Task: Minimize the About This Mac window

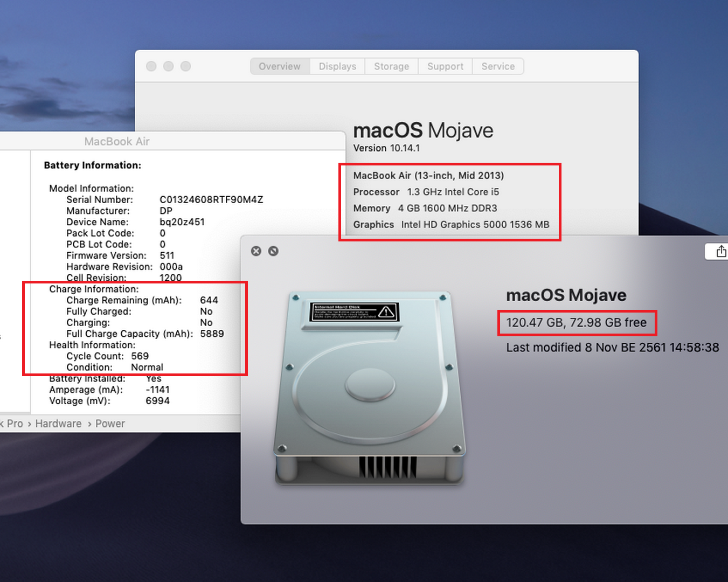Action: (x=169, y=66)
